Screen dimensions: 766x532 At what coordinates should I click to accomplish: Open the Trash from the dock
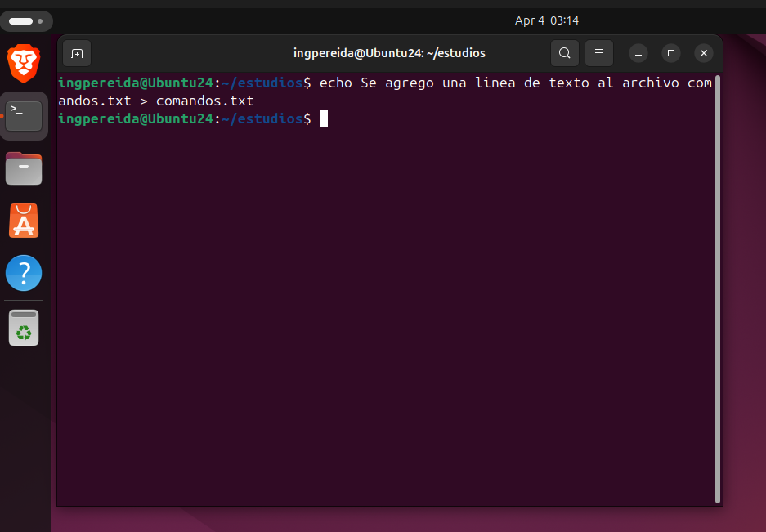click(24, 325)
